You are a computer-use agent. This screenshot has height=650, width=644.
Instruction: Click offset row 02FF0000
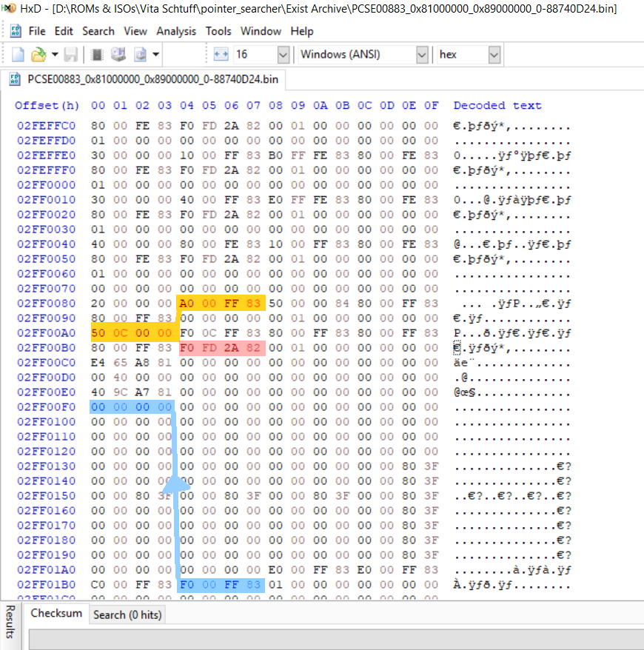46,185
